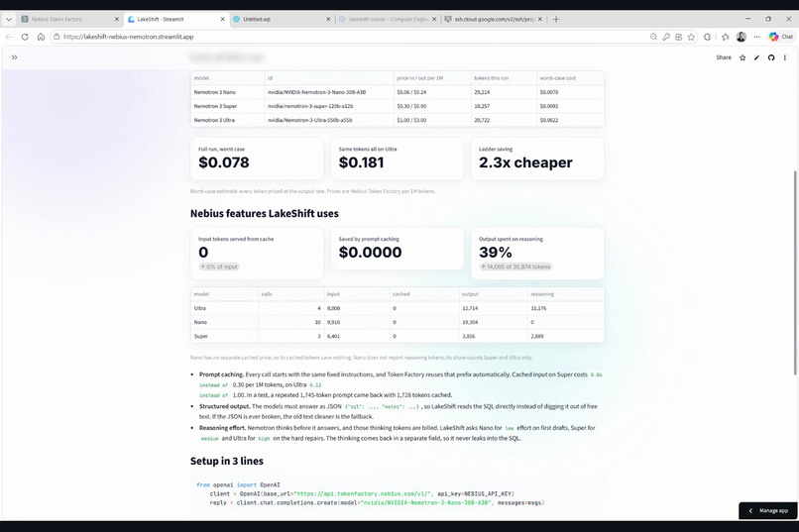Open browser settings and more menu
The width and height of the screenshot is (799, 532).
point(756,37)
